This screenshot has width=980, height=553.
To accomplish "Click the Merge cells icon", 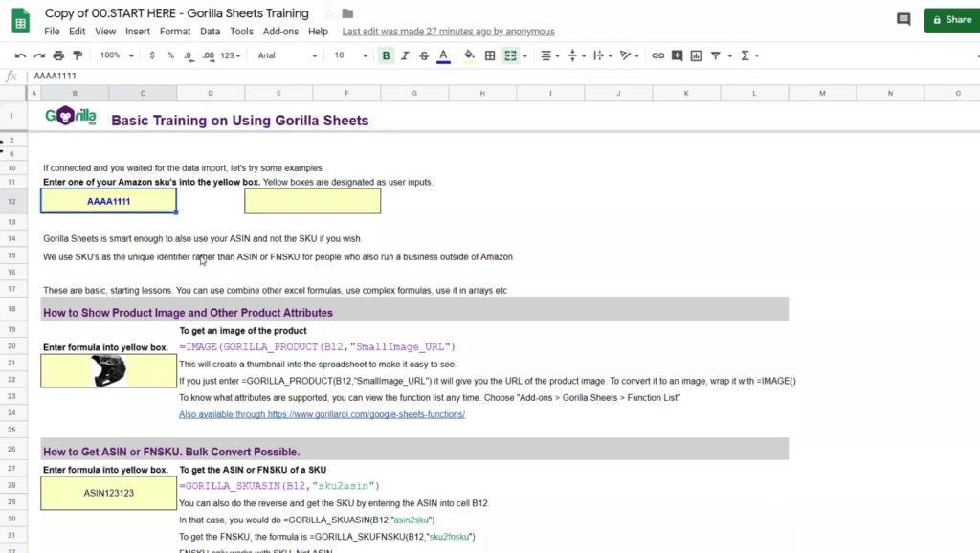I will pos(511,55).
